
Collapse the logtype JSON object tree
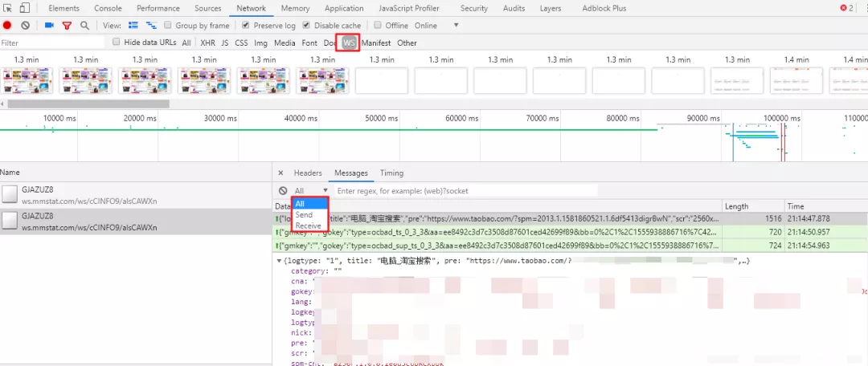tap(278, 261)
